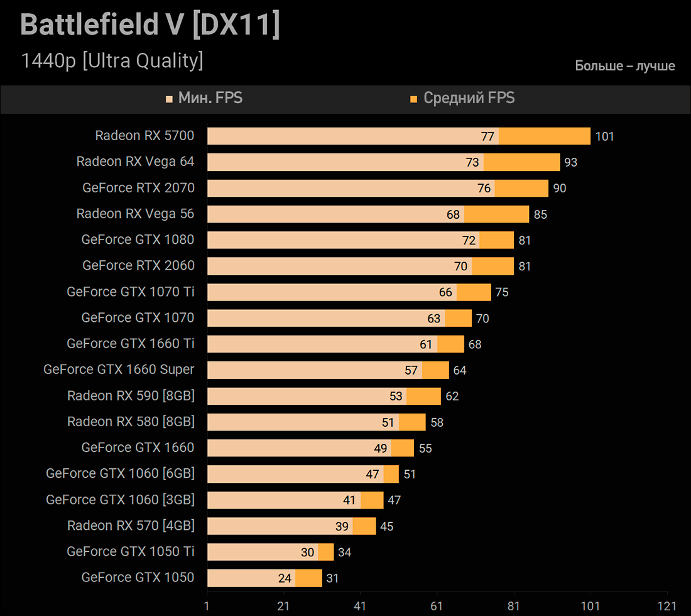Viewport: 691px width, 616px height.
Task: Click the average value 58 for RX 580
Action: coord(437,423)
